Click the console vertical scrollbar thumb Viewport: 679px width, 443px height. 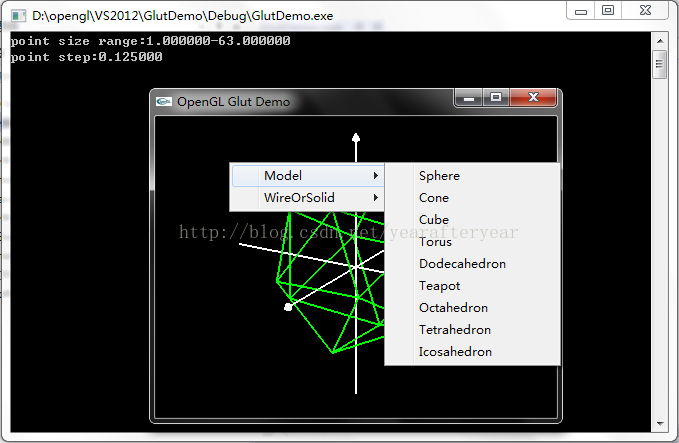660,65
